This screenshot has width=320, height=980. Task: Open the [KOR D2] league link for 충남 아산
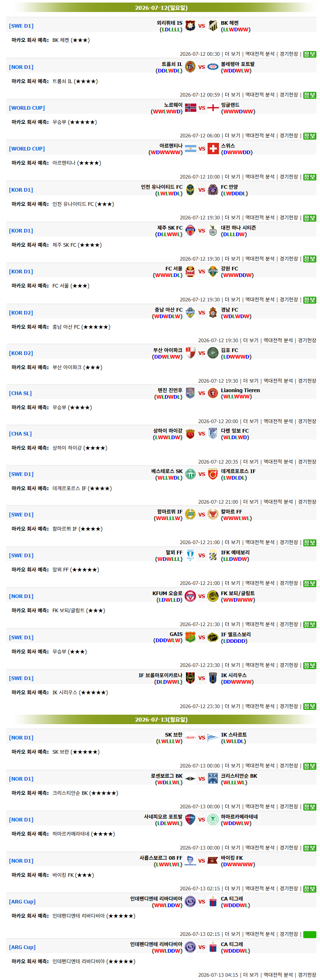coord(21,313)
